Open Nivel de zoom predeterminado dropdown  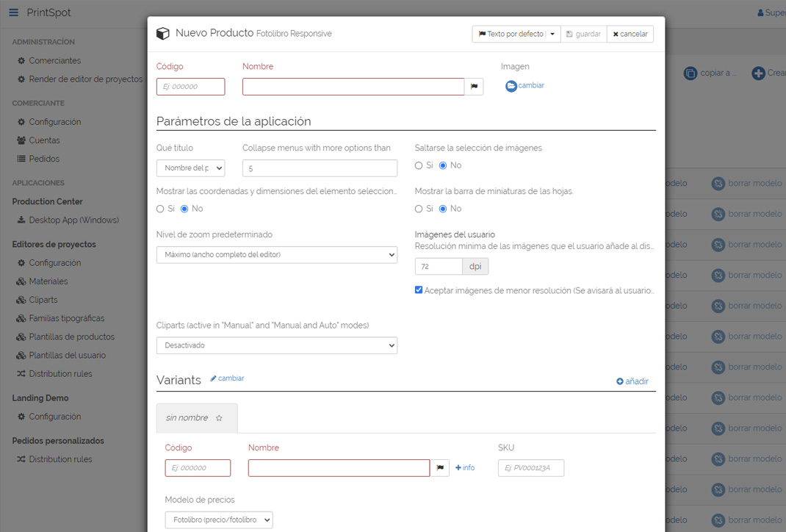click(x=277, y=255)
